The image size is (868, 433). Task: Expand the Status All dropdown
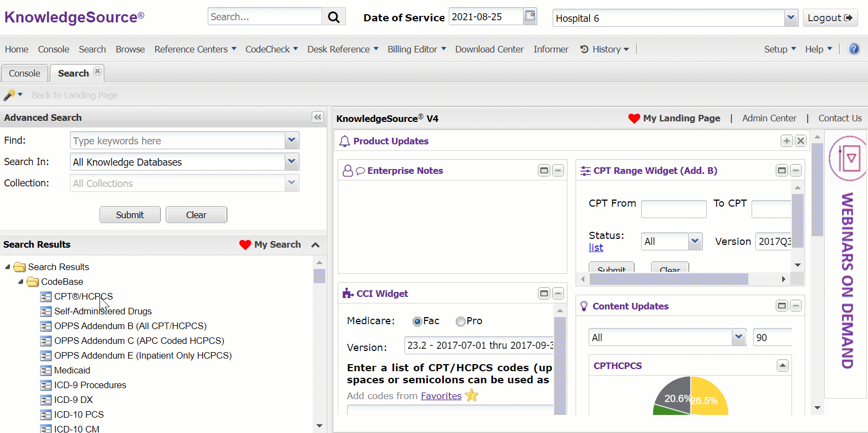point(695,241)
